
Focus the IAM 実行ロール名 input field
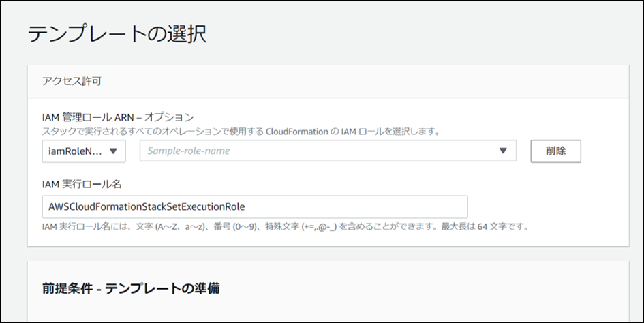254,206
